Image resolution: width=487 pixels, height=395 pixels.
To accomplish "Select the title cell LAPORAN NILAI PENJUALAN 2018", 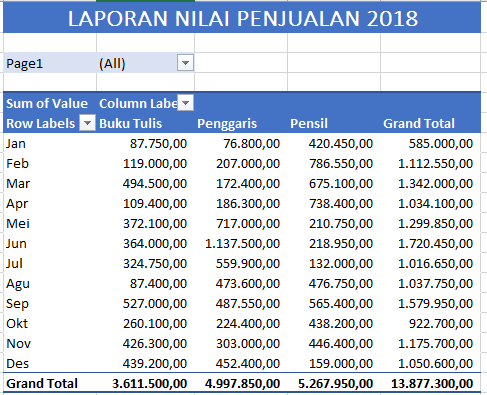I will click(x=242, y=18).
